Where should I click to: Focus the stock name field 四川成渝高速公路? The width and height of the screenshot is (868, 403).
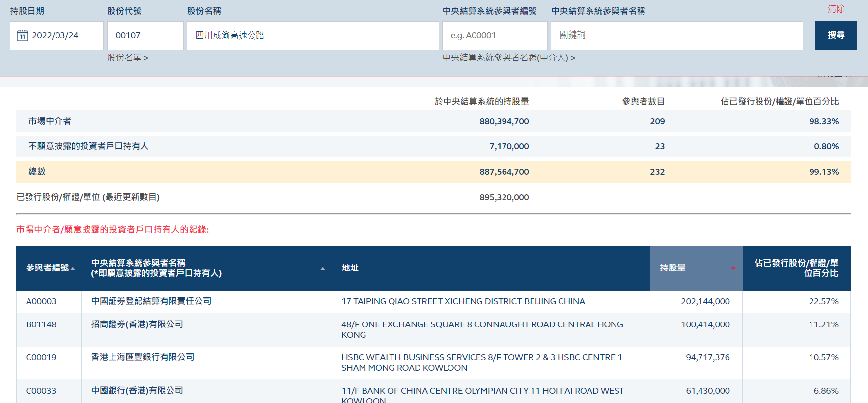[x=312, y=35]
